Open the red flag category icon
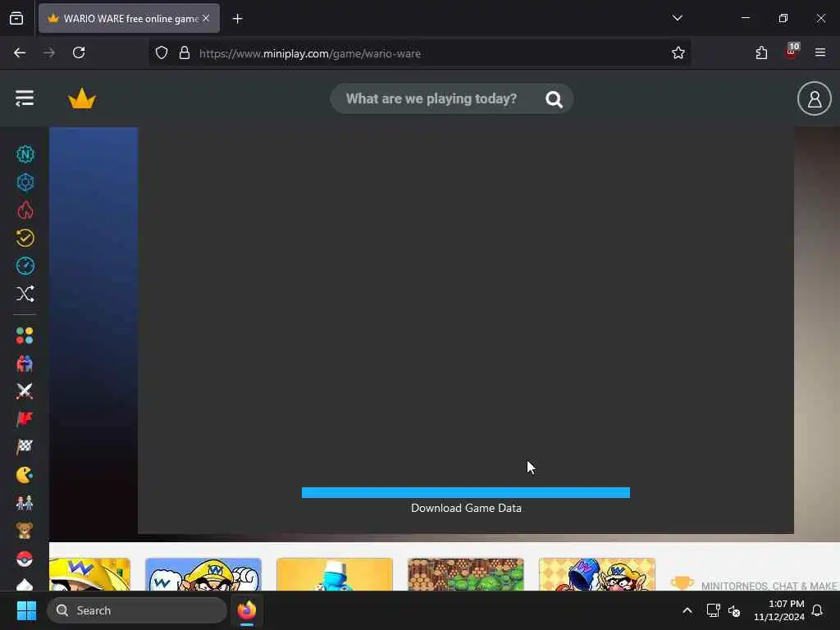Image resolution: width=840 pixels, height=630 pixels. click(x=25, y=419)
